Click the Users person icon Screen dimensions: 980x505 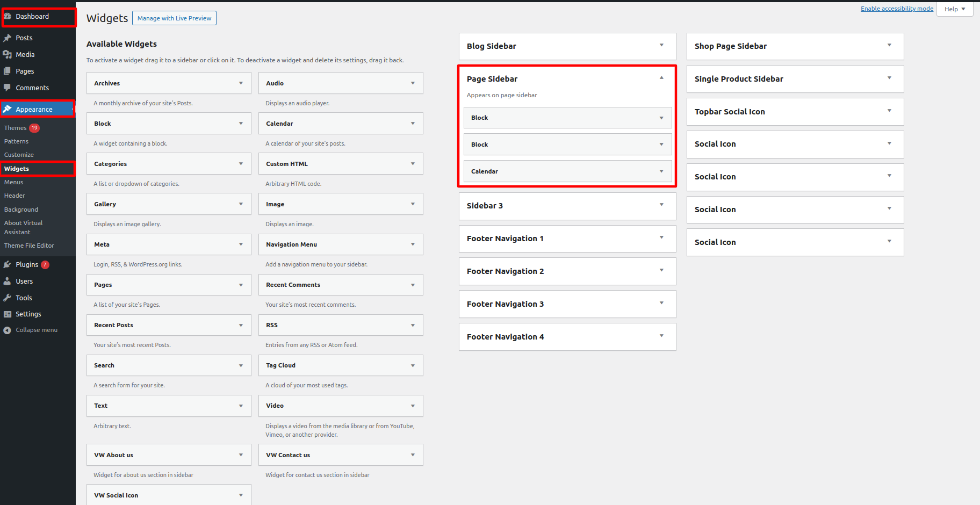[8, 281]
